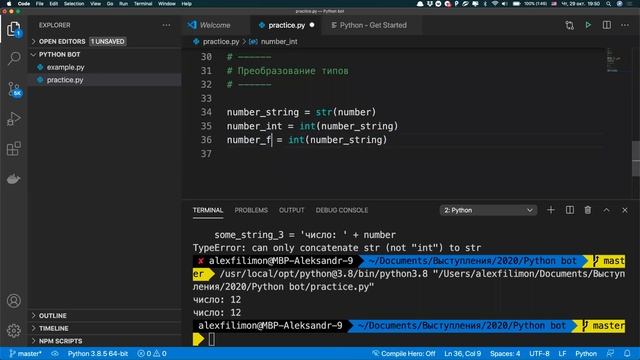Open the Run menu in menu bar
640x360 pixels.
coord(123,4)
